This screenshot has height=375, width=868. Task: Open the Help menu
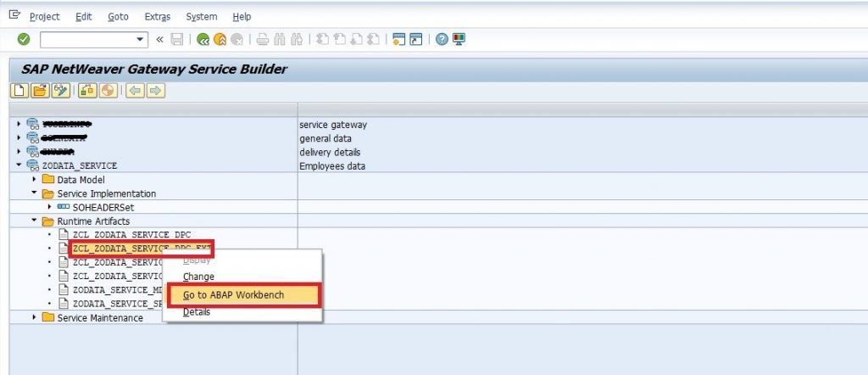tap(242, 17)
